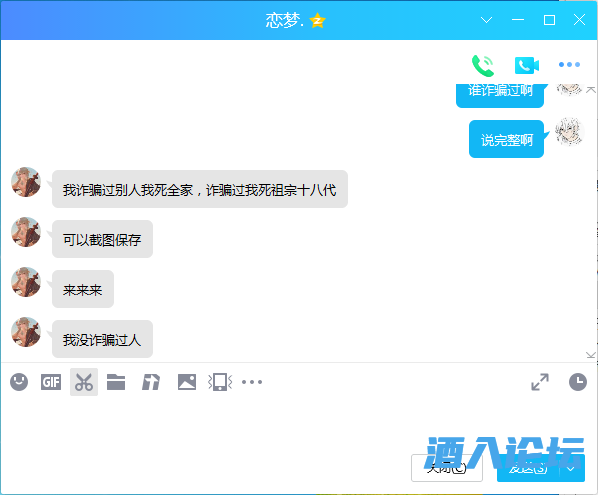Screen dimensions: 598x495
Task: Click the blue send button
Action: coord(528,468)
